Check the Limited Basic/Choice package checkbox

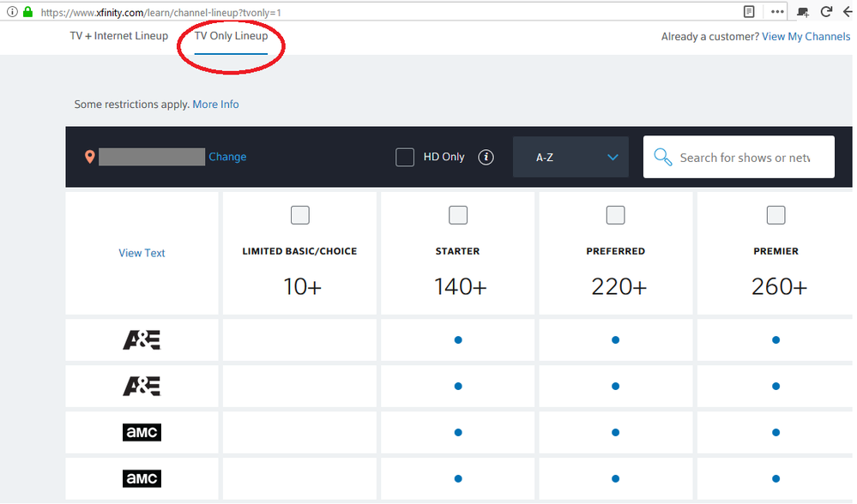pos(299,214)
